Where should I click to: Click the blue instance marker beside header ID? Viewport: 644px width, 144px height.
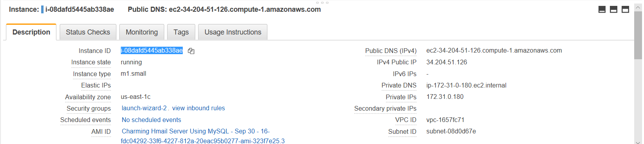pyautogui.click(x=42, y=9)
